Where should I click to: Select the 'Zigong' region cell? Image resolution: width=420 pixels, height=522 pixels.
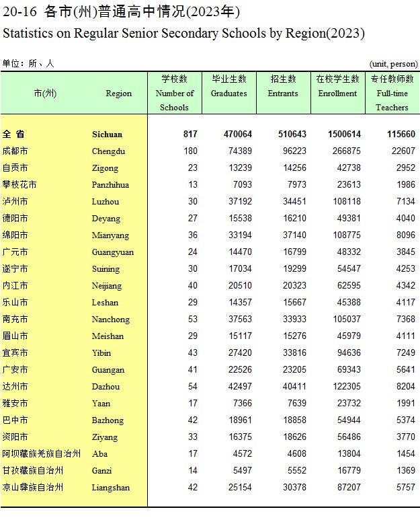105,168
